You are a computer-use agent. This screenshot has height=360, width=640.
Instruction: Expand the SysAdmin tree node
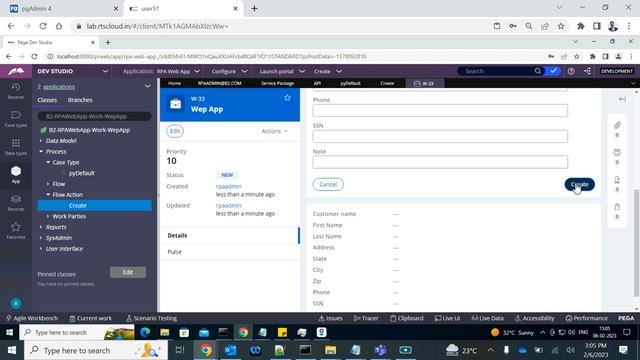coord(41,238)
